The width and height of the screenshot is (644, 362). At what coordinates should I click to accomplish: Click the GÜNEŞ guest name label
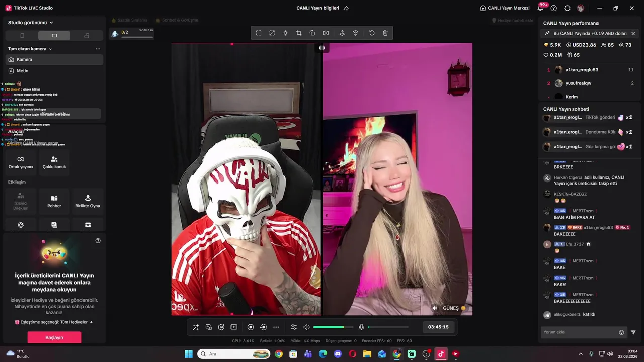coord(451,308)
